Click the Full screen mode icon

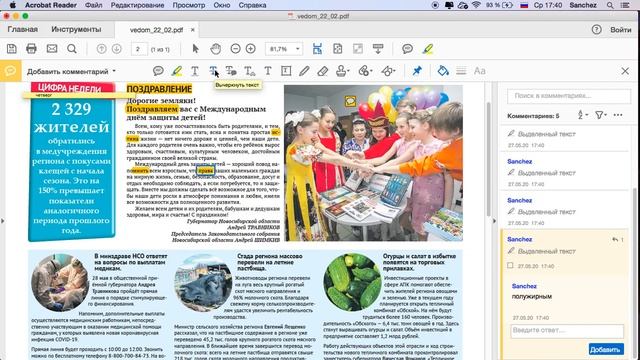358,49
